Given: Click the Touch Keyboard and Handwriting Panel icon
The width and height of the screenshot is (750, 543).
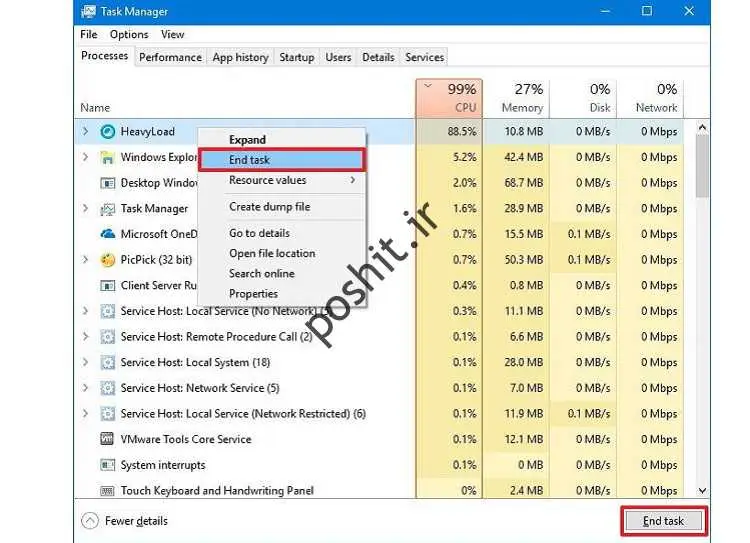Looking at the screenshot, I should point(108,490).
